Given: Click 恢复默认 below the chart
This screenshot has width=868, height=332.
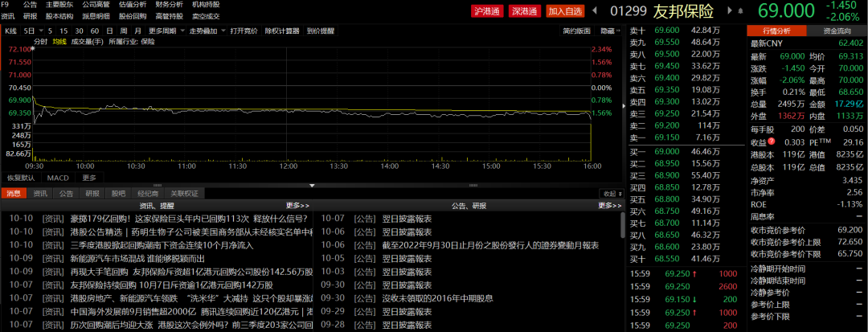Looking at the screenshot, I should 20,178.
